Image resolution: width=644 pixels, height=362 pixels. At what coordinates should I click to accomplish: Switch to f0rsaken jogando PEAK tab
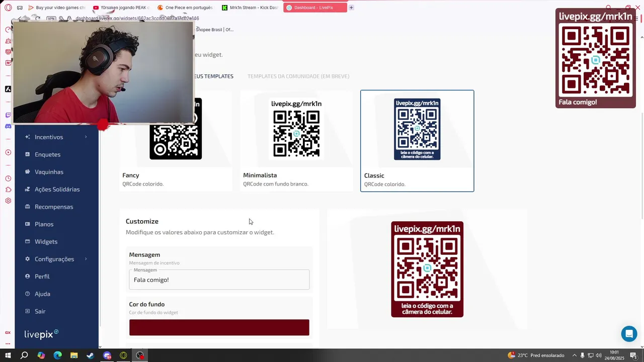[121, 8]
